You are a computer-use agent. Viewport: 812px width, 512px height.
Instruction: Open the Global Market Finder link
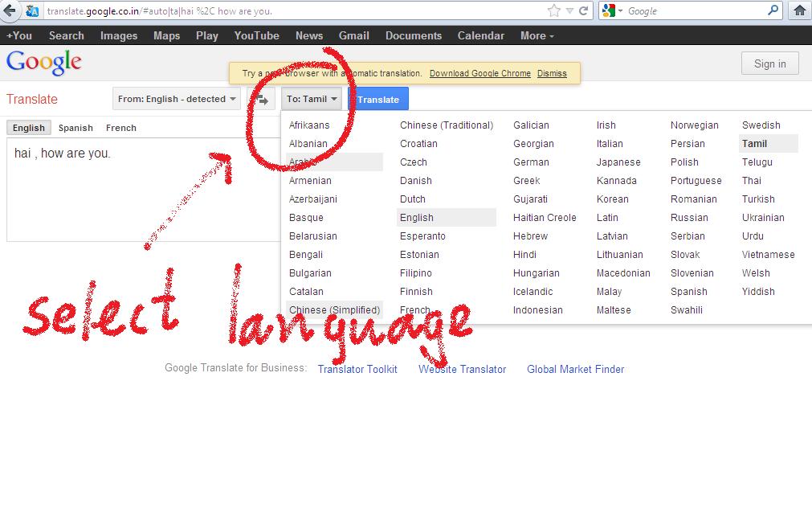click(575, 370)
